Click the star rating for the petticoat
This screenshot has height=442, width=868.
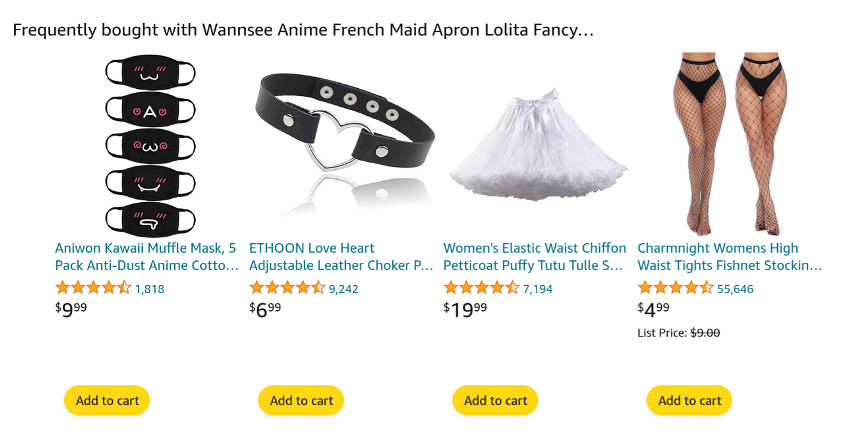click(481, 288)
